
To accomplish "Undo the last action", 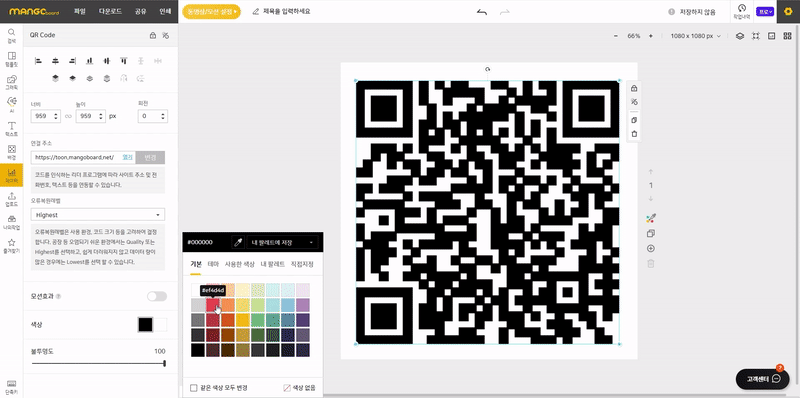I will (x=482, y=11).
